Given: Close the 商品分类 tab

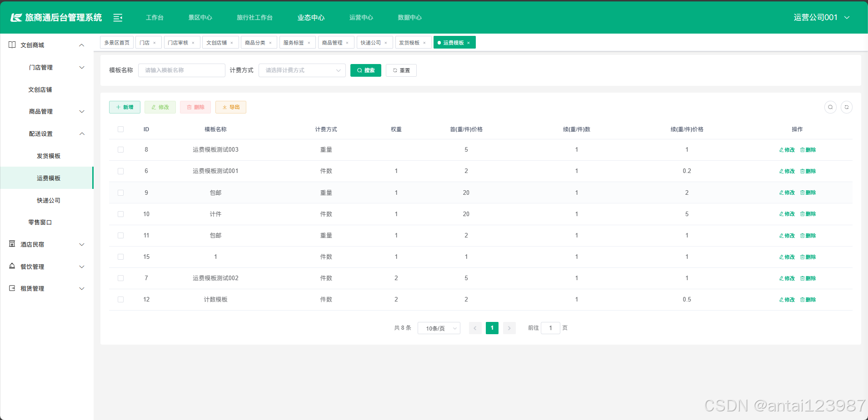Looking at the screenshot, I should [x=270, y=43].
